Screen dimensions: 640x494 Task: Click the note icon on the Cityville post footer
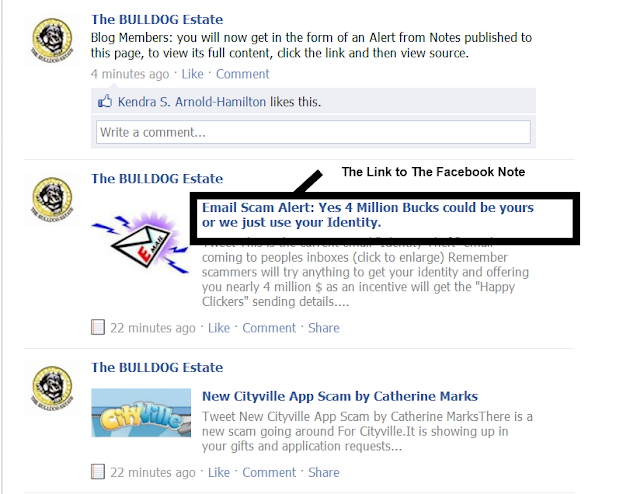[x=98, y=472]
